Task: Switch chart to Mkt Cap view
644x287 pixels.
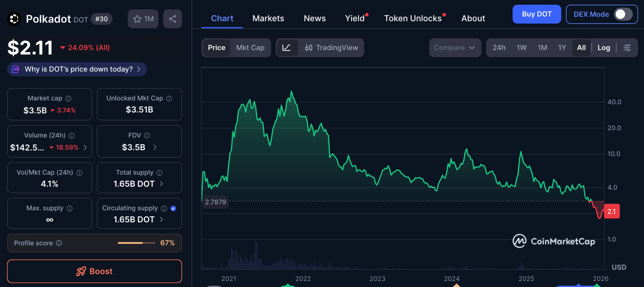Action: pyautogui.click(x=250, y=48)
